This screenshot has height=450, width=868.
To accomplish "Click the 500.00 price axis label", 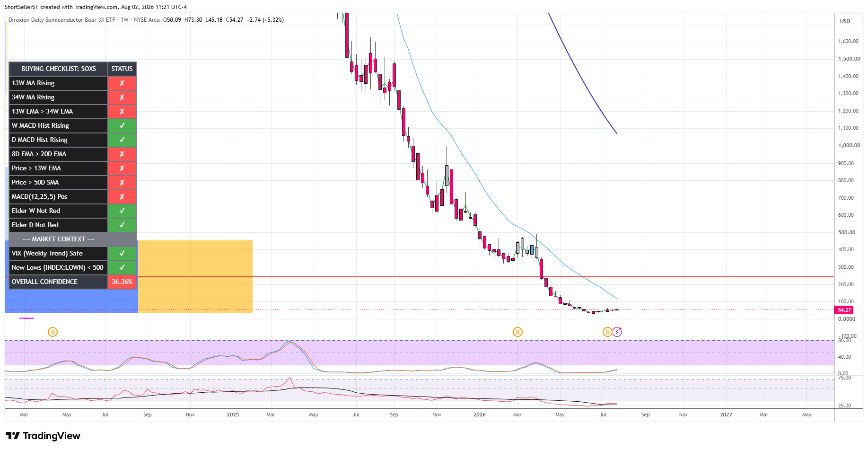I will (846, 232).
